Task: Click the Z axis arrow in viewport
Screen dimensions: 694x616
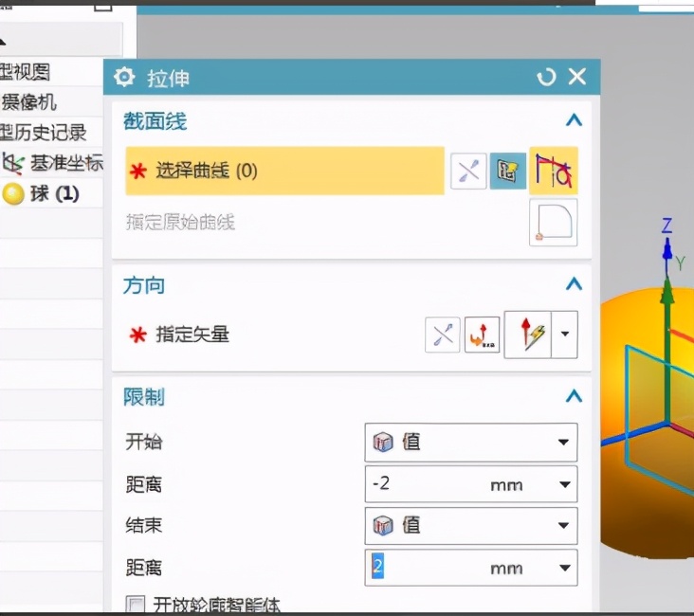Action: pyautogui.click(x=667, y=252)
